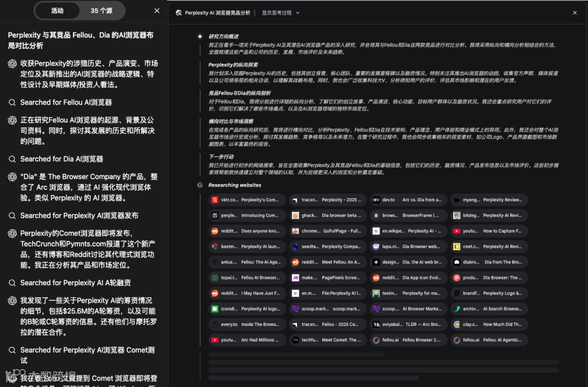588x387 pixels.
Task: Click ChatGPT icon beside "Dia" 是 The Browser Company entry
Action: 12,176
